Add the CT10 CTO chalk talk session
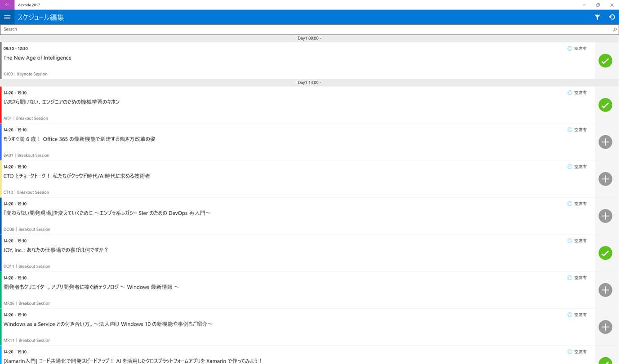 pyautogui.click(x=605, y=179)
